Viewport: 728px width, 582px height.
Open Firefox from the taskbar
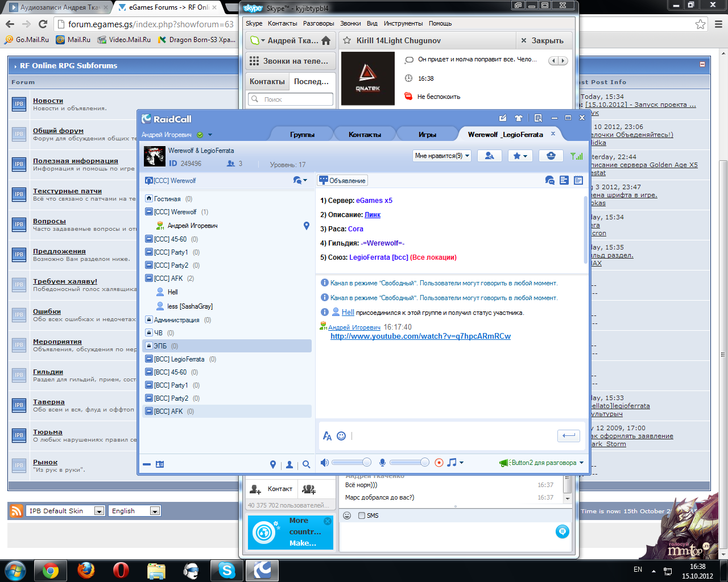(x=86, y=570)
